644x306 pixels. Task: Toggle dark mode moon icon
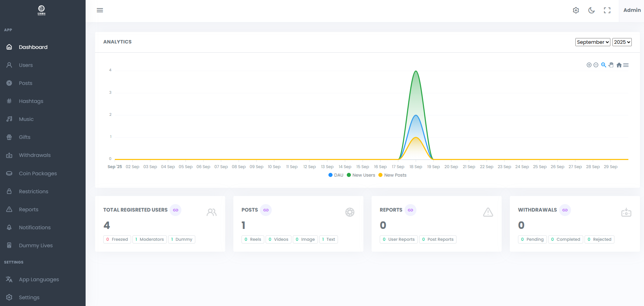pos(591,10)
